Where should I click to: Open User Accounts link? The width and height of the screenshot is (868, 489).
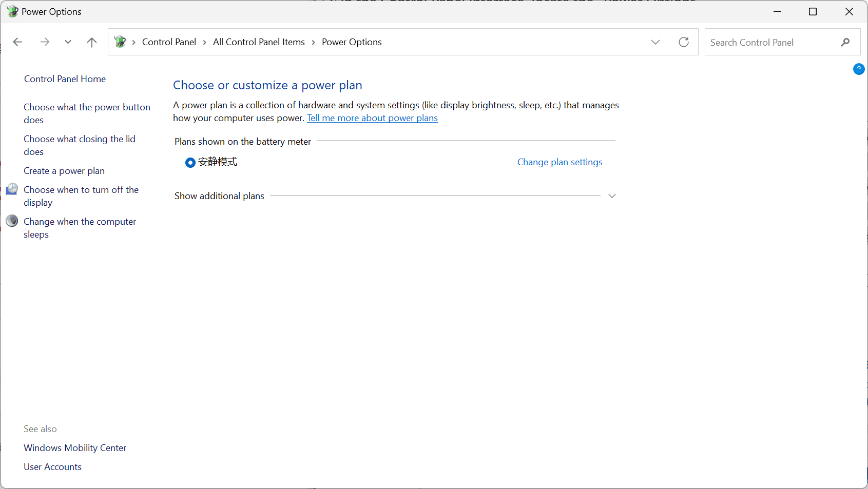tap(52, 467)
